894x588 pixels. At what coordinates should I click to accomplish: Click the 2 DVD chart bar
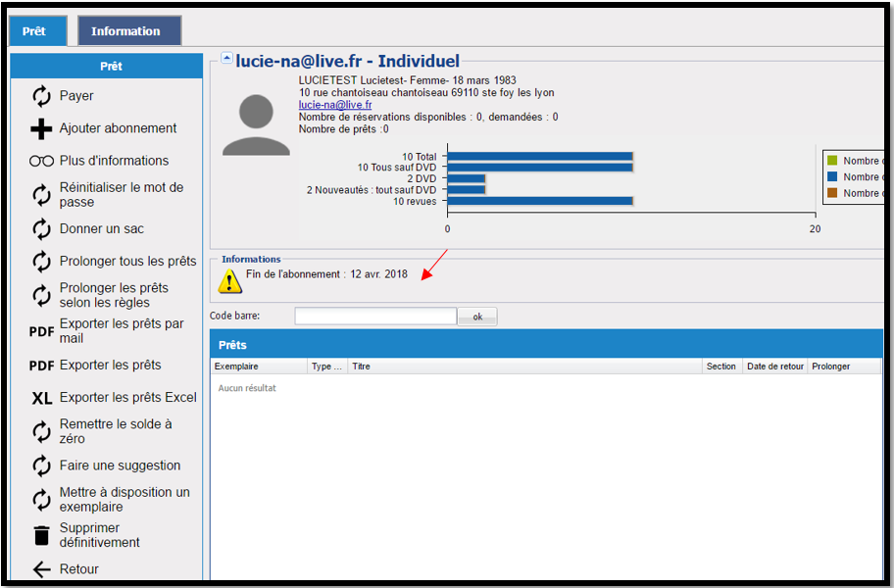(x=467, y=178)
